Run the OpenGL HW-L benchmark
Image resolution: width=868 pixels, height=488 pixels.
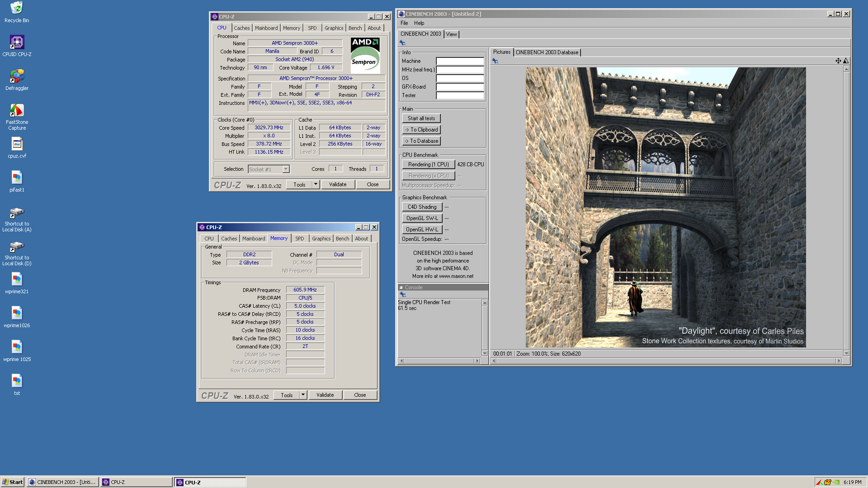[x=422, y=230]
